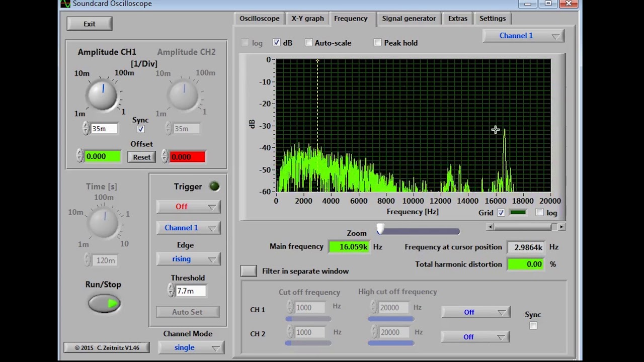Switch to the Signal generator tab
This screenshot has height=362, width=644.
coord(409,19)
